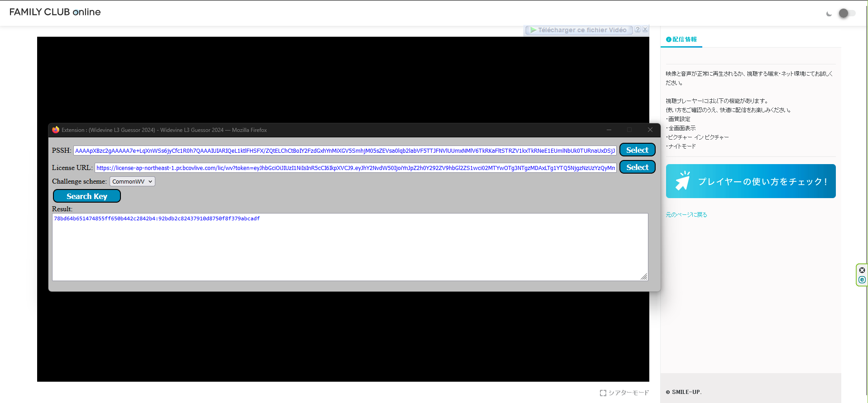Dismiss the video download bar with X

pyautogui.click(x=645, y=29)
